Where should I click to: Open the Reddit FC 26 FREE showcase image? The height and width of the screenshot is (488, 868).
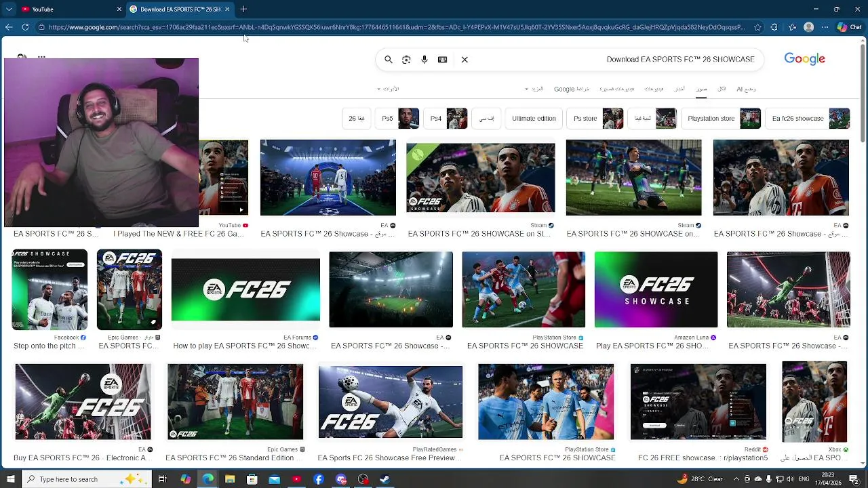tap(698, 402)
